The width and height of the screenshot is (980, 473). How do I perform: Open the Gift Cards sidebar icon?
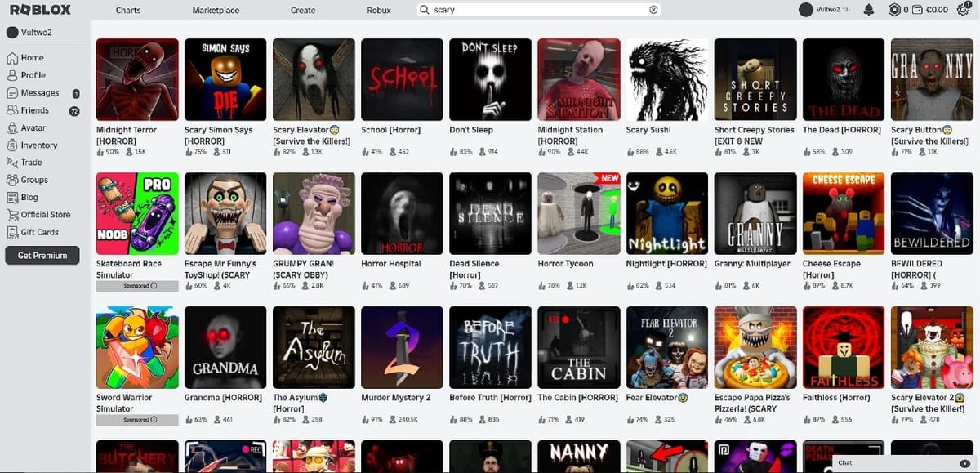[x=12, y=232]
